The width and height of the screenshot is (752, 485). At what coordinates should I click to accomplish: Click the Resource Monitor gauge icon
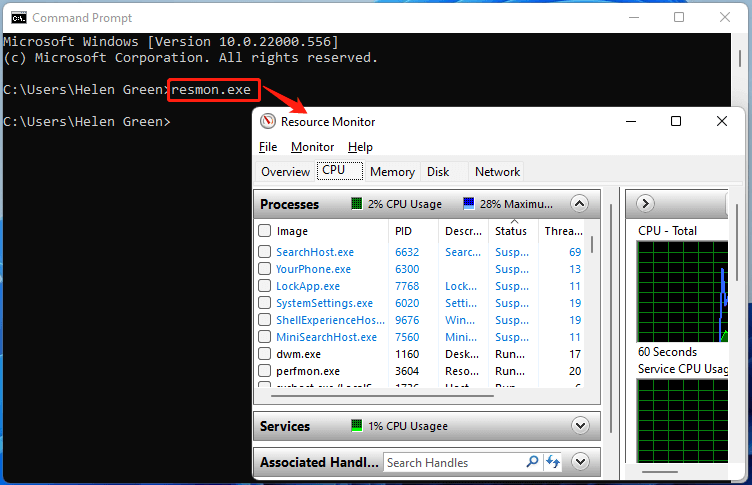click(268, 121)
